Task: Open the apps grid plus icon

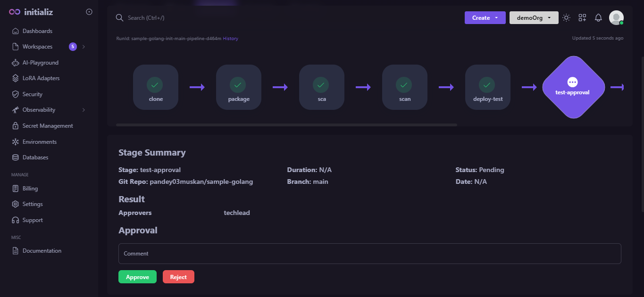Action: coord(582,17)
